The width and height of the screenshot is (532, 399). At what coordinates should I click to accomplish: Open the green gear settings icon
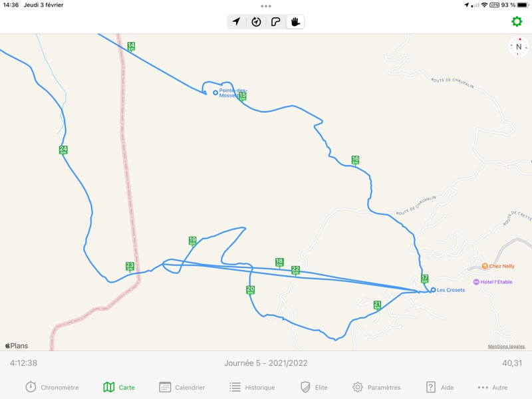click(517, 21)
